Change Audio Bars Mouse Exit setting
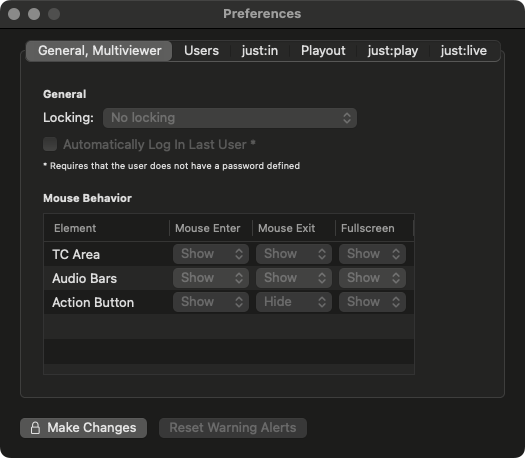The width and height of the screenshot is (525, 458). click(294, 278)
